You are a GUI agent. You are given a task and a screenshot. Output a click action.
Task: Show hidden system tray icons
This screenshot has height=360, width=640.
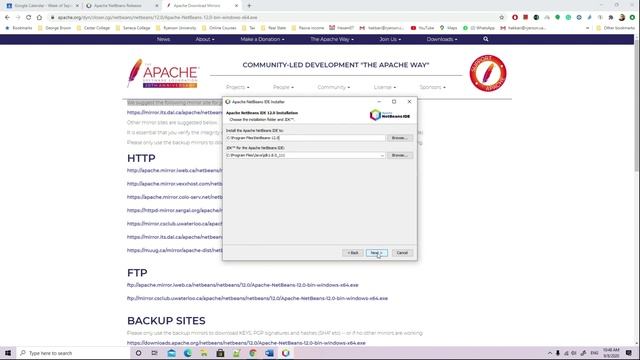point(550,353)
